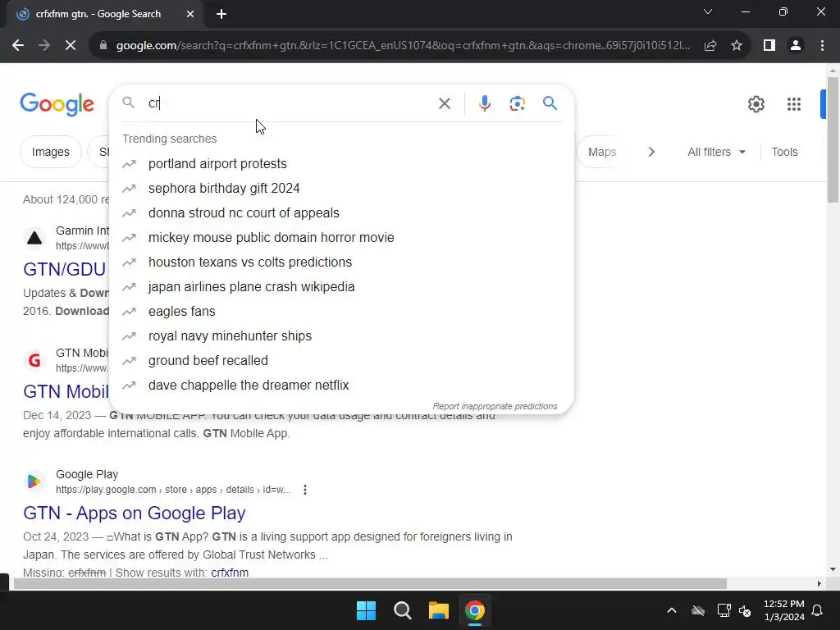
Task: Open GTN - Apps on Google Play result
Action: [134, 514]
